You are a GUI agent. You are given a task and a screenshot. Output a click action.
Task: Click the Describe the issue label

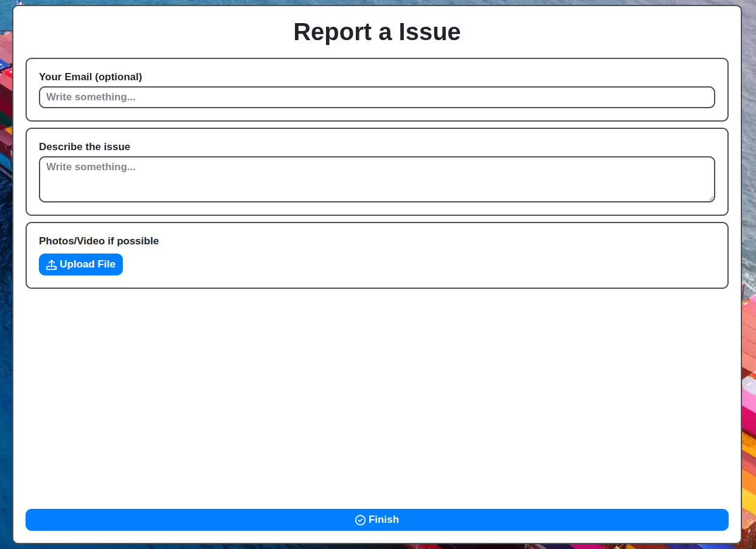click(84, 147)
